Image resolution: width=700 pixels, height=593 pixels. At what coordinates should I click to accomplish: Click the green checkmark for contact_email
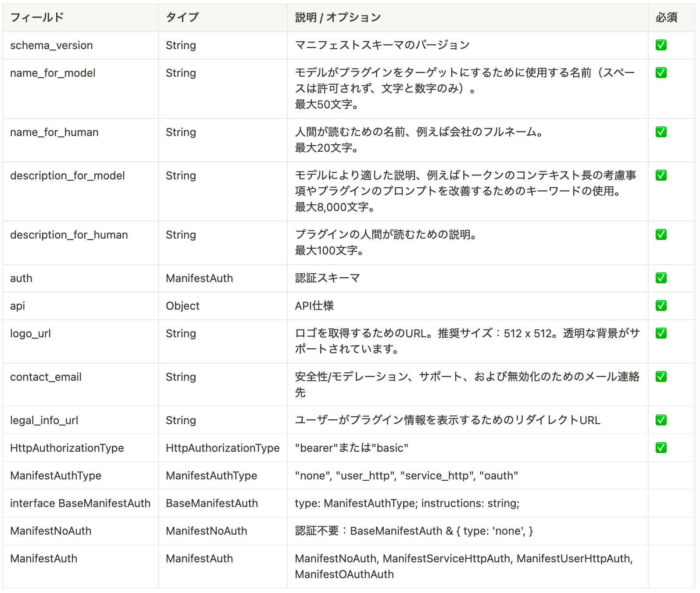click(x=661, y=377)
